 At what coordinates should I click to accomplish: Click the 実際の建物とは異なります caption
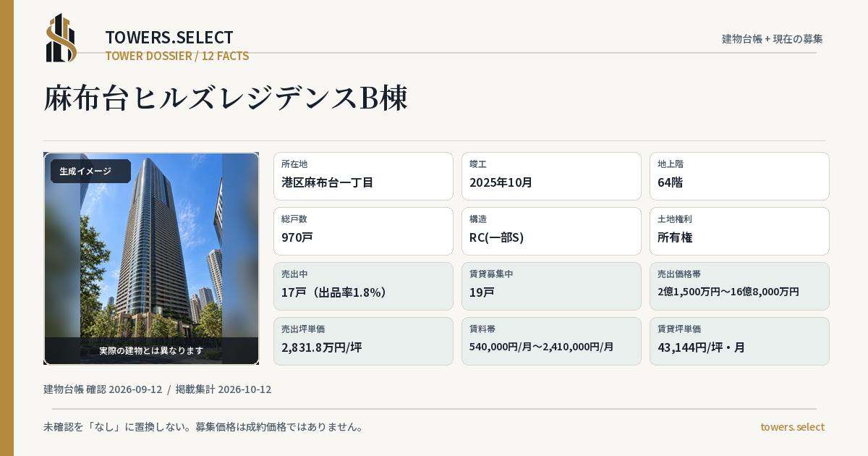point(151,350)
